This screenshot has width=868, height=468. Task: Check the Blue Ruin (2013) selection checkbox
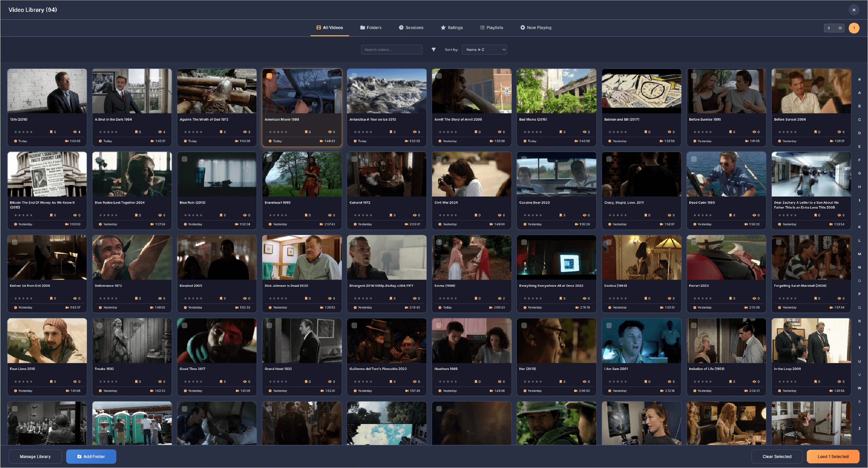184,159
